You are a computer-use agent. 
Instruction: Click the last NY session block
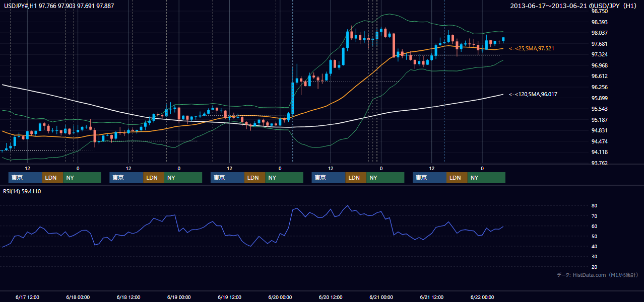(486, 178)
